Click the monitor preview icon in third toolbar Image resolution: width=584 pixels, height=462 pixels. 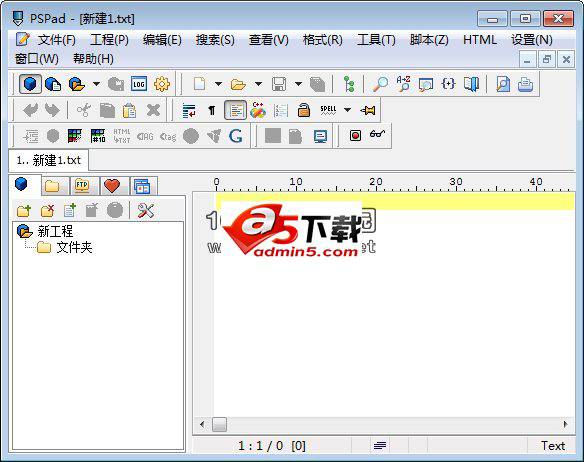point(320,136)
